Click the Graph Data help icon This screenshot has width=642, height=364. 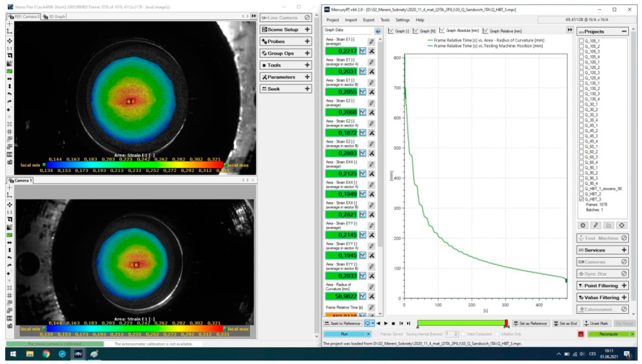(378, 31)
